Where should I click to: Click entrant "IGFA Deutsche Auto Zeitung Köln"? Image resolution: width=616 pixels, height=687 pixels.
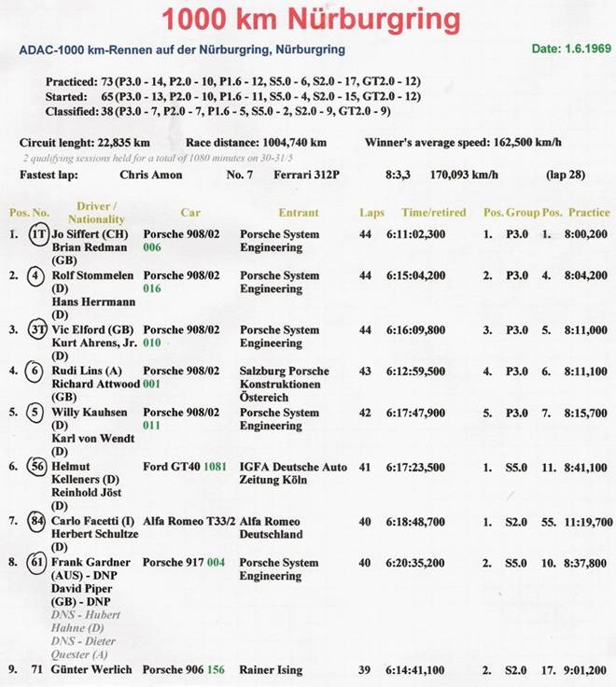click(293, 473)
